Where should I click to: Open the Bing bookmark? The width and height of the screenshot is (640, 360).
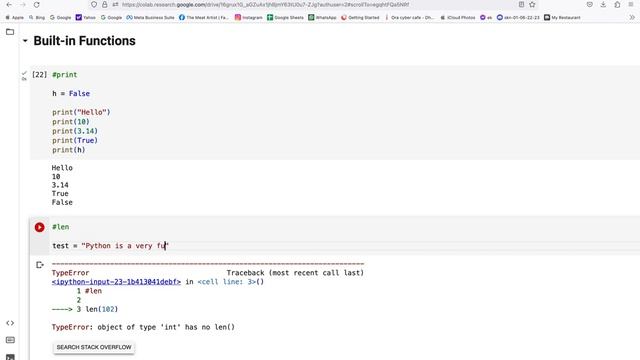(x=37, y=18)
